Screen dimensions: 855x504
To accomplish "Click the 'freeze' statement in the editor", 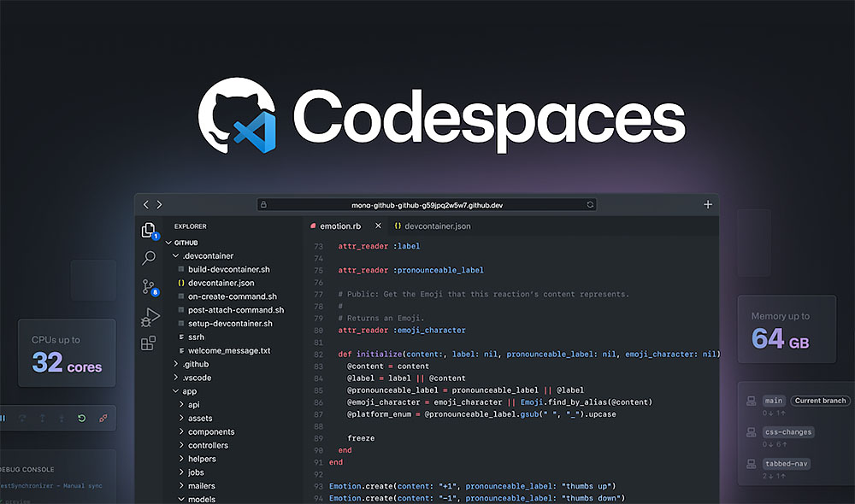I will click(361, 438).
